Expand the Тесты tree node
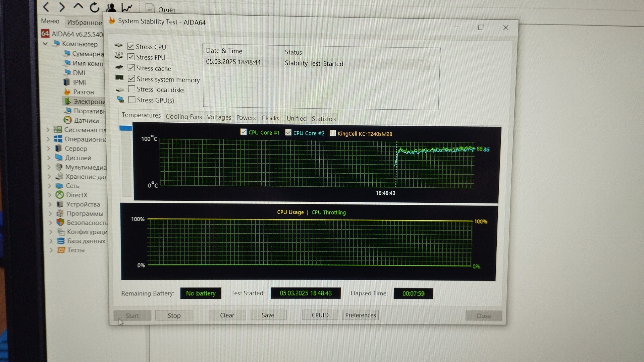 tap(51, 250)
